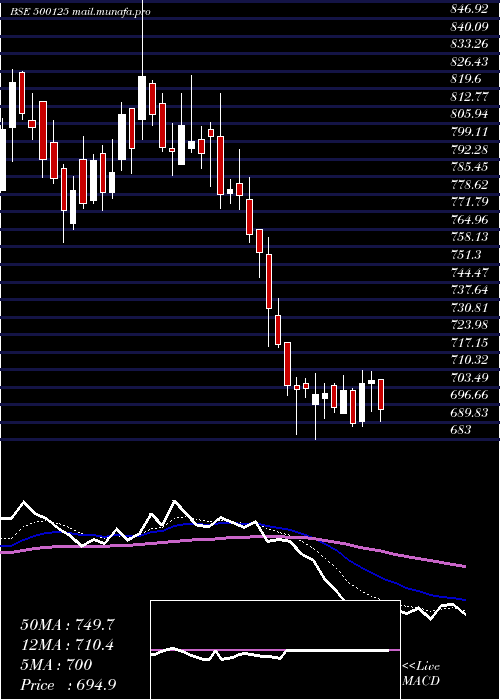Click the last red candlestick on the right
500x700 pixels.
tap(381, 395)
